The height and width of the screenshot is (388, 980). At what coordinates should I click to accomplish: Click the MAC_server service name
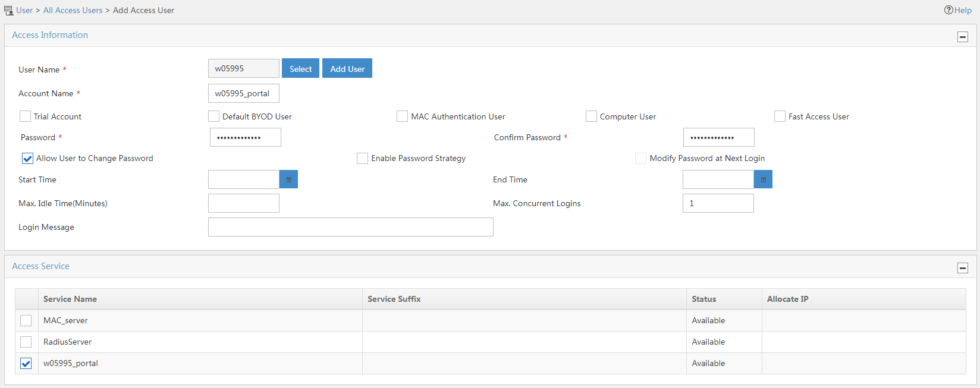65,320
